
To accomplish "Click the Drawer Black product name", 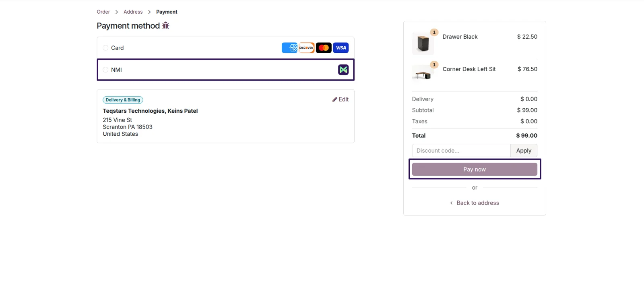I will [460, 37].
